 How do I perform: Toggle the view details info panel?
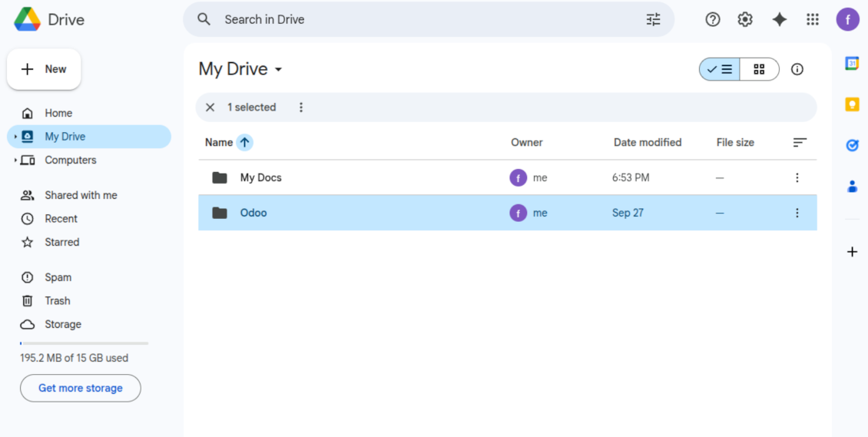tap(797, 69)
